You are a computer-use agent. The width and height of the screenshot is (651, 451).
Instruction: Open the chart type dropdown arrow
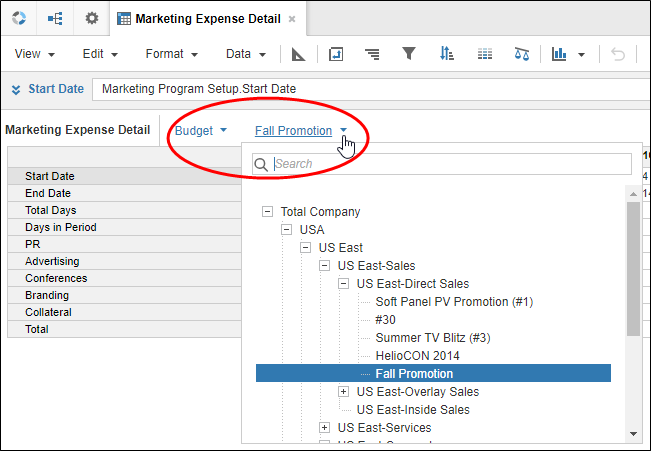point(581,54)
